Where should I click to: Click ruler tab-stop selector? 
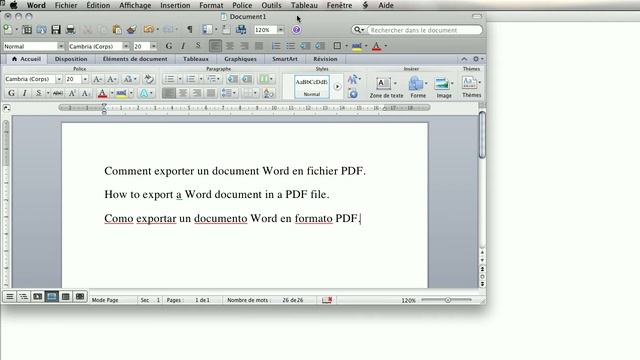[x=6, y=108]
